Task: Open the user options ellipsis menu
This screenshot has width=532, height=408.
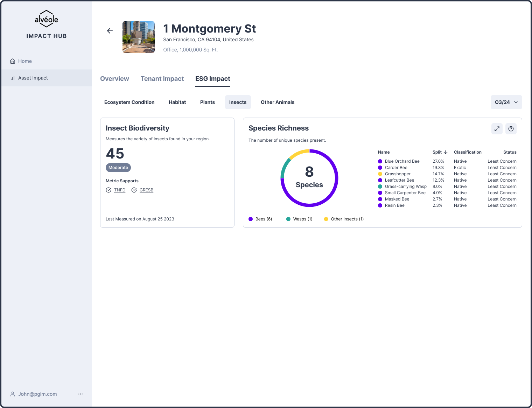Action: (80, 394)
